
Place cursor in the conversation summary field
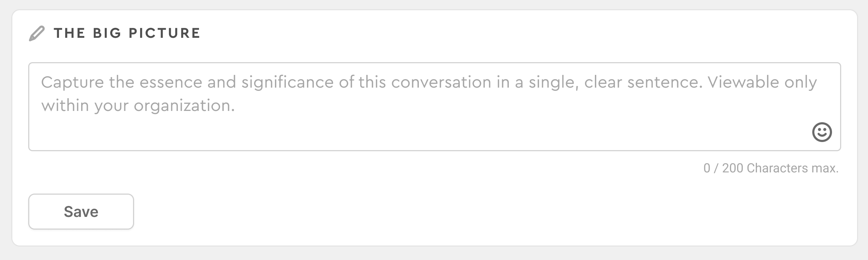click(435, 107)
